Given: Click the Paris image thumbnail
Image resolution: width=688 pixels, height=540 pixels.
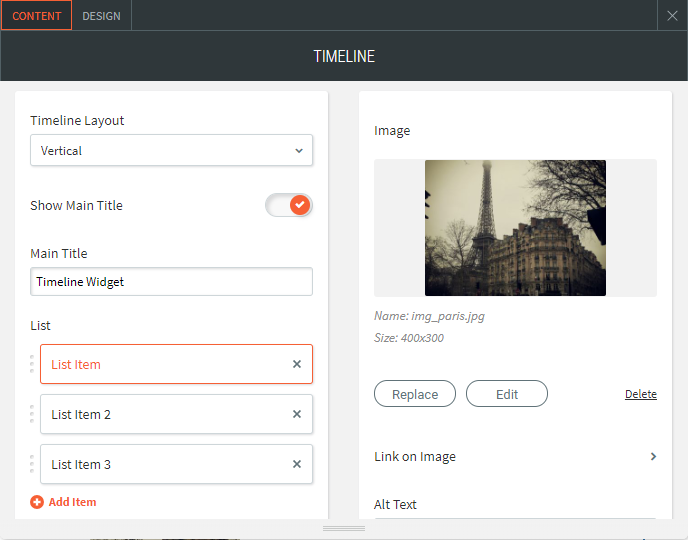Looking at the screenshot, I should click(x=515, y=228).
